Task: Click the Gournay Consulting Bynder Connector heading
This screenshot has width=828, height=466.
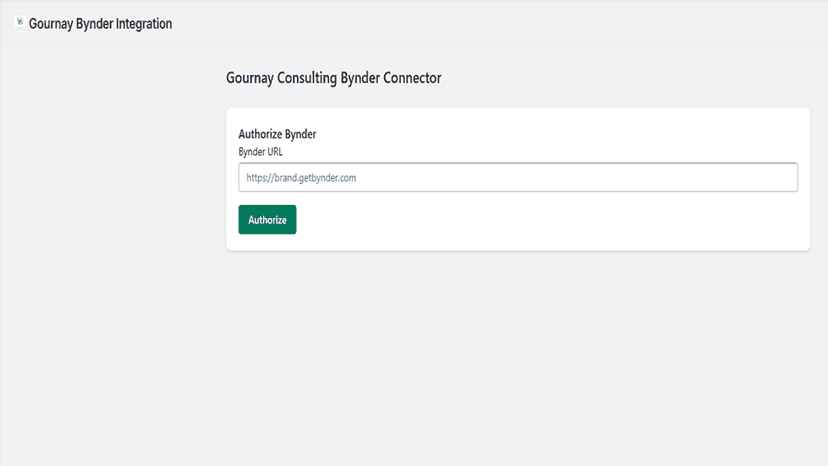Action: tap(334, 78)
